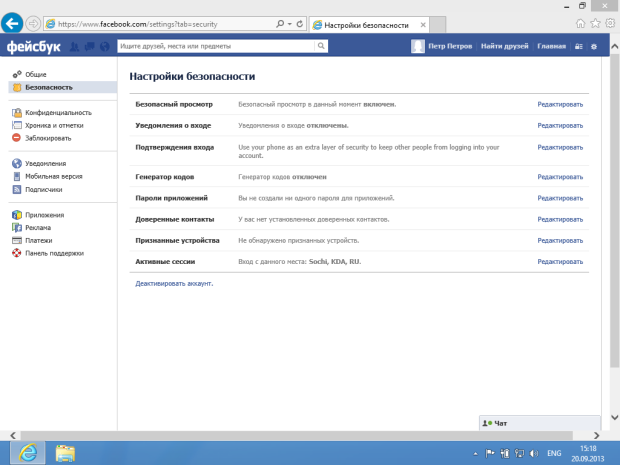Click the horizontal scrollbar right arrow
The width and height of the screenshot is (620, 465).
tap(596, 435)
